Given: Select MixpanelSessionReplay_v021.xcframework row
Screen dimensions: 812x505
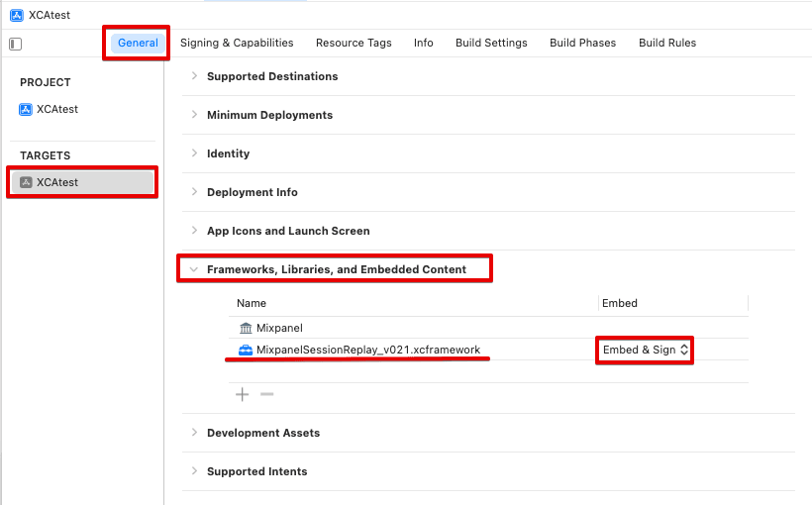Looking at the screenshot, I should point(368,351).
